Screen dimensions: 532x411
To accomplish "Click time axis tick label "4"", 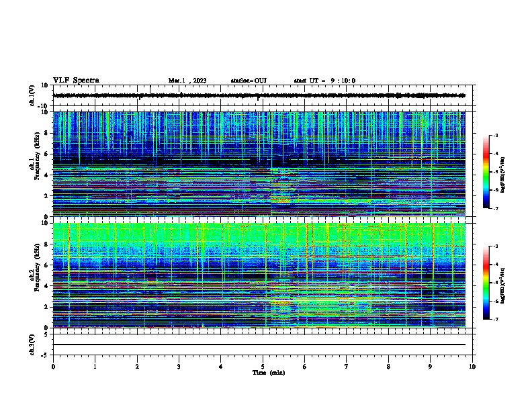I will coord(221,367).
